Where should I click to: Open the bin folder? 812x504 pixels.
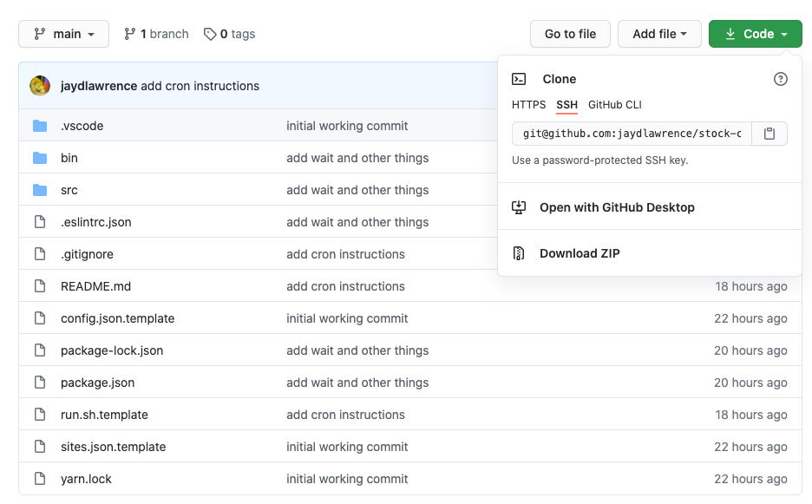pos(69,158)
